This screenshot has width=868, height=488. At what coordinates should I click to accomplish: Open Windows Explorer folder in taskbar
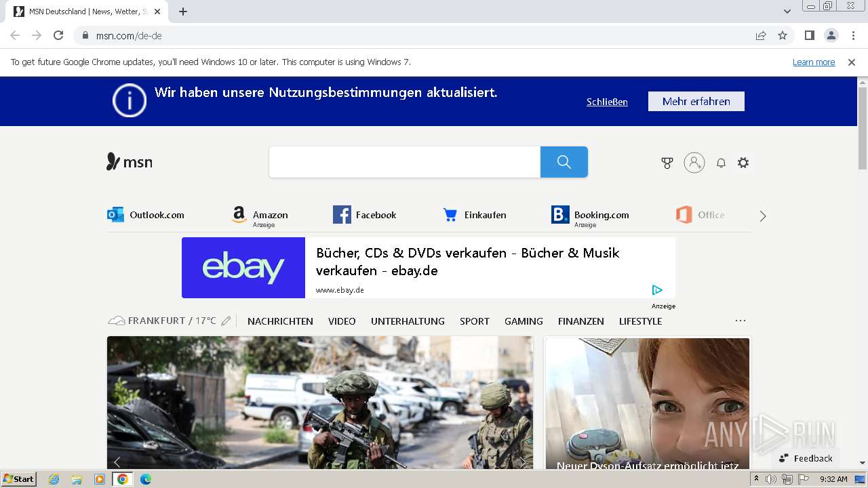click(x=77, y=479)
